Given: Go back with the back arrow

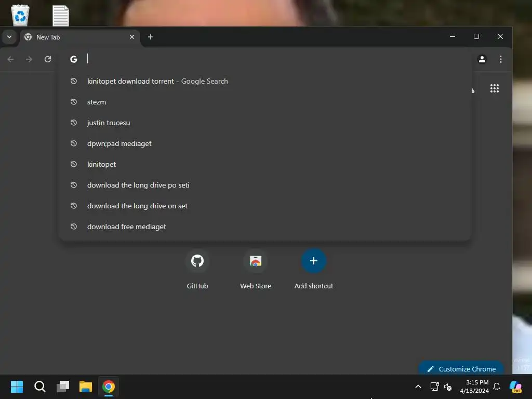Looking at the screenshot, I should (x=10, y=59).
